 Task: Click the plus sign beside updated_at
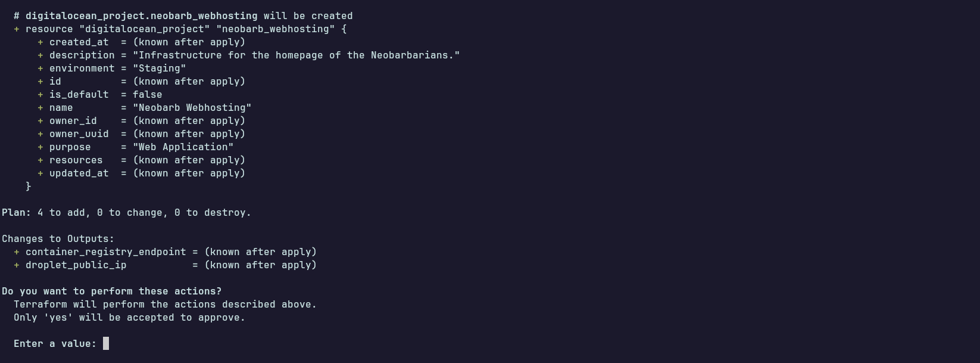click(x=40, y=173)
